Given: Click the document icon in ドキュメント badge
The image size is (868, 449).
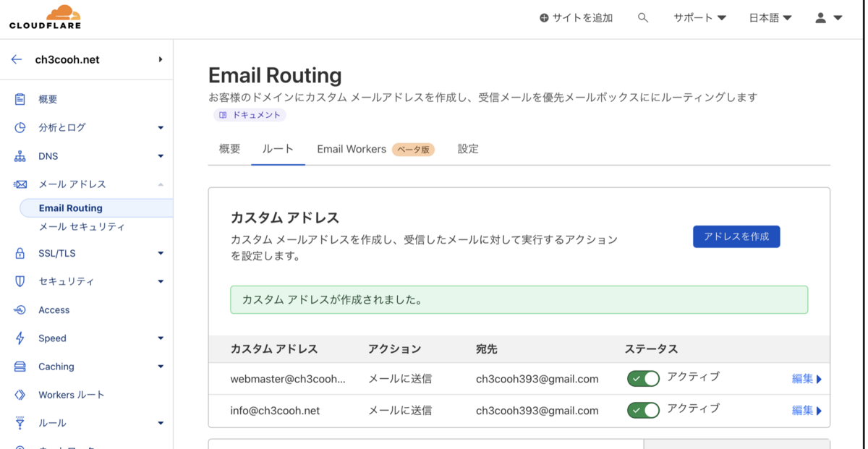Looking at the screenshot, I should point(223,115).
